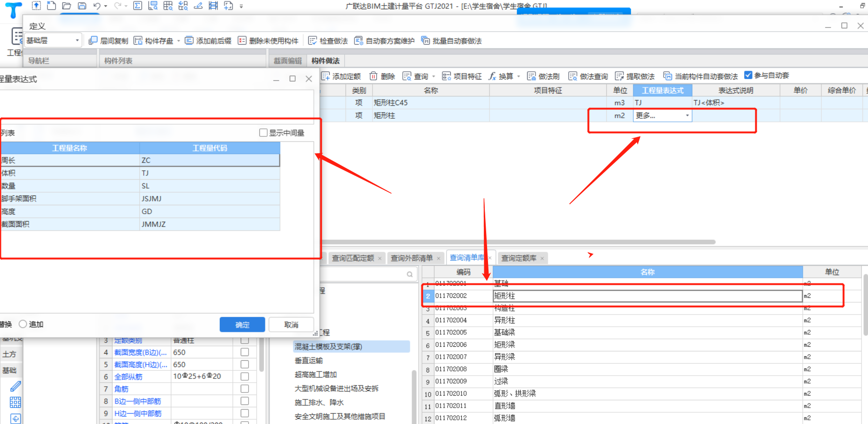
Task: Click the 取消 button in expression dialog
Action: click(291, 324)
